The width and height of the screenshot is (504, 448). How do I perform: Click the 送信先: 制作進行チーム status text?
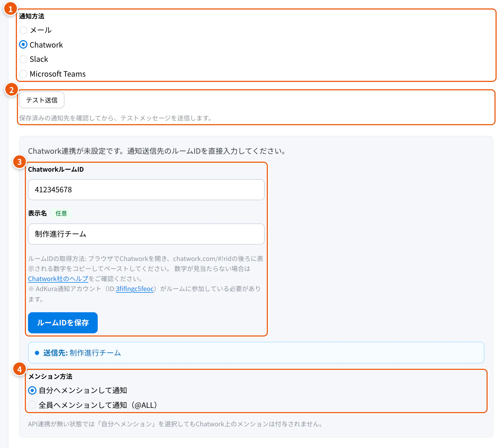(x=82, y=353)
